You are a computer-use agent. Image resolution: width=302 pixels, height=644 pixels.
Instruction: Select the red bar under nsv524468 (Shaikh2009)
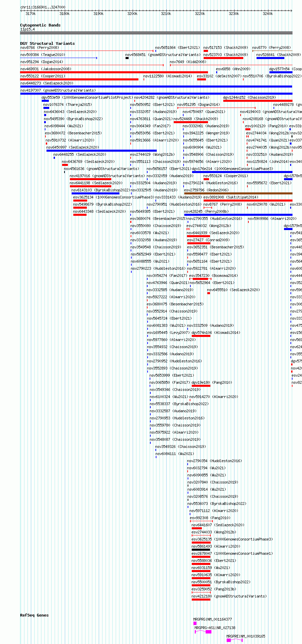coord(191,122)
